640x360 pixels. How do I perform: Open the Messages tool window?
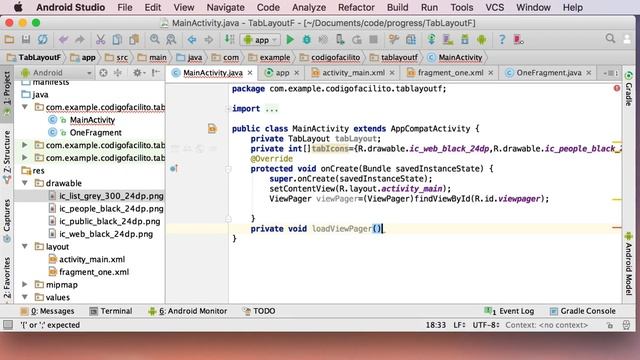click(47, 311)
